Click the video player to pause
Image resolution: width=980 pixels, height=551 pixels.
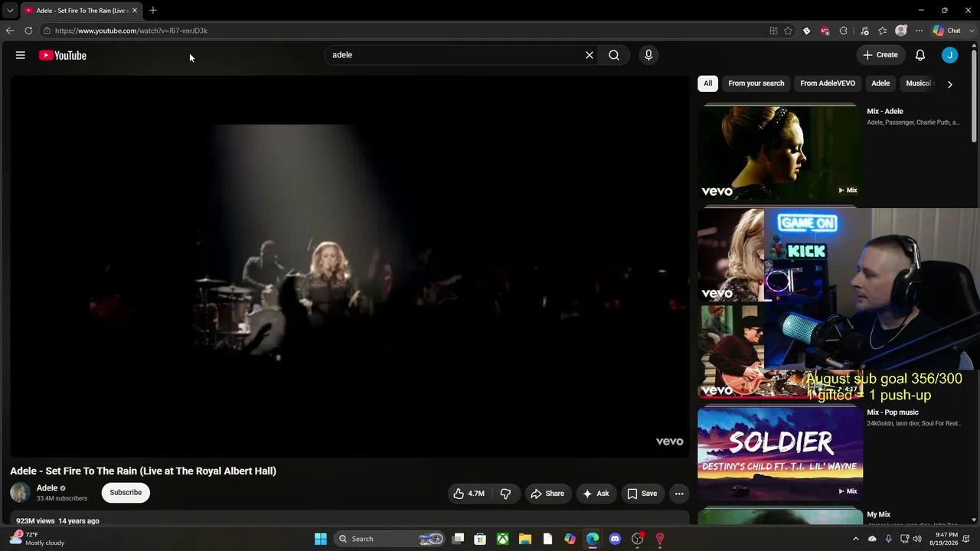tap(349, 267)
